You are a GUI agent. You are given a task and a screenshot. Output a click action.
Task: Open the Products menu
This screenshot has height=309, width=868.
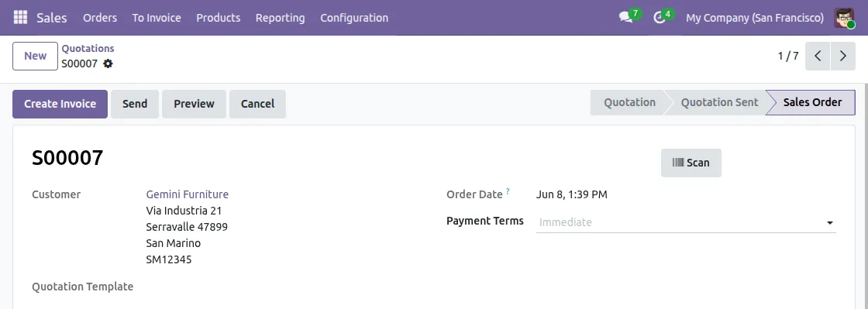coord(218,18)
